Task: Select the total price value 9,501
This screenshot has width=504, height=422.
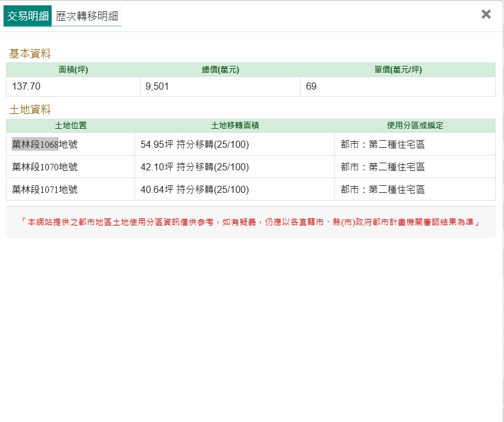Action: [x=157, y=87]
